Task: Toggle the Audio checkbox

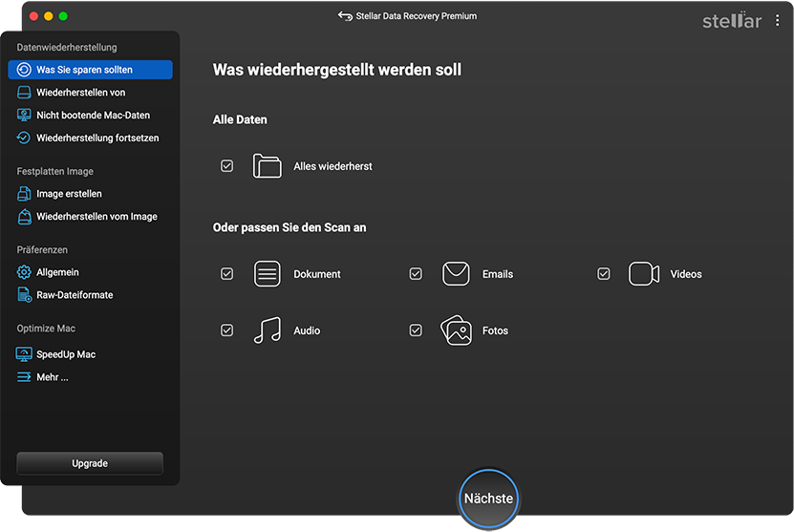Action: [226, 330]
